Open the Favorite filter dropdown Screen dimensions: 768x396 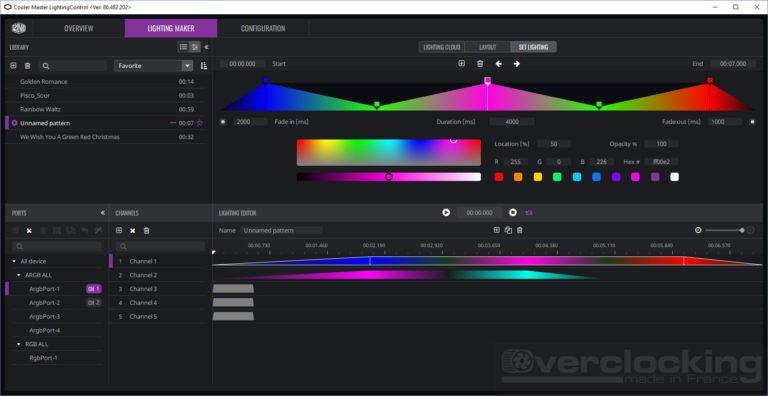tap(154, 66)
